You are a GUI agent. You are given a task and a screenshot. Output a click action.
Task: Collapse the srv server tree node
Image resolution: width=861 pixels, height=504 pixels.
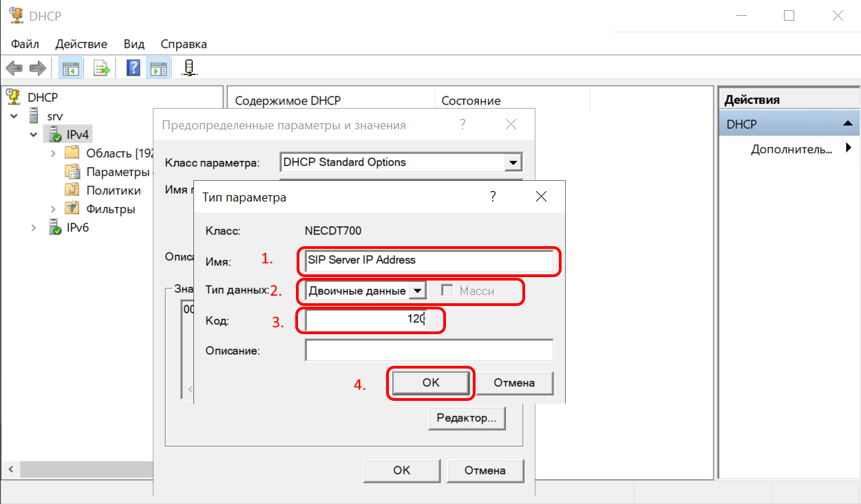(x=14, y=116)
